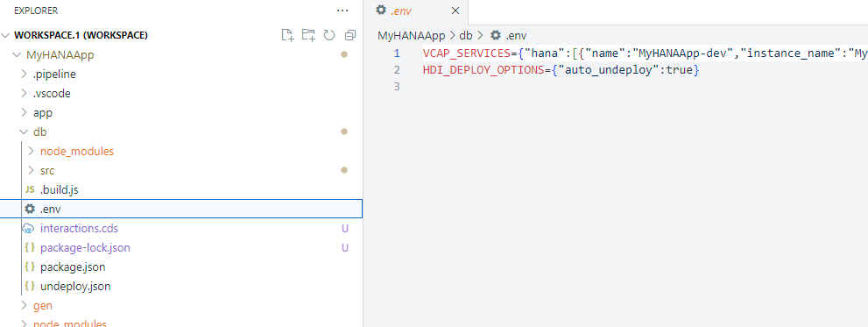Open undeploy.json file
This screenshot has height=327, width=868.
coord(75,287)
